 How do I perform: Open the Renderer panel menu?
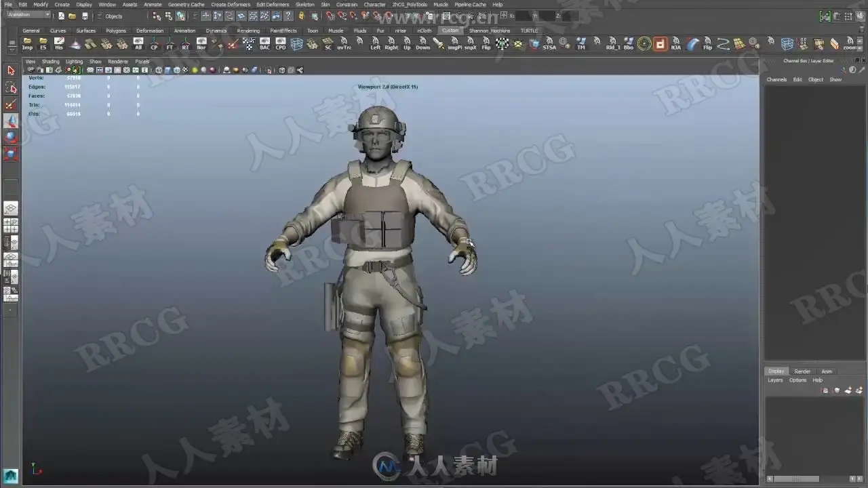coord(118,61)
